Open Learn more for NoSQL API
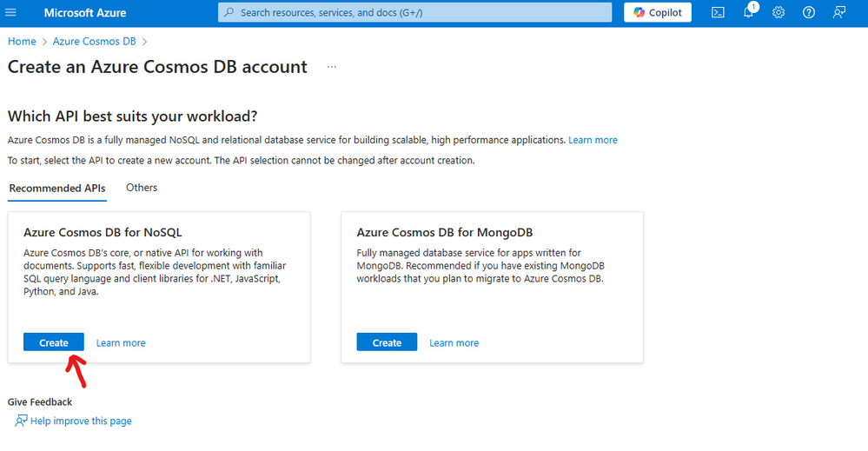Viewport: 868px width, 451px height. pyautogui.click(x=121, y=343)
